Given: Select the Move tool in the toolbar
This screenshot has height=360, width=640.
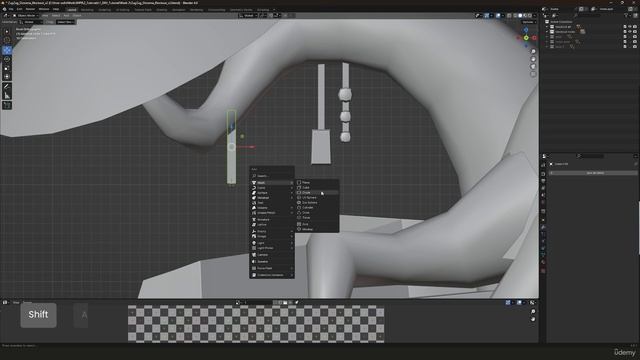Looking at the screenshot, I should click(7, 50).
